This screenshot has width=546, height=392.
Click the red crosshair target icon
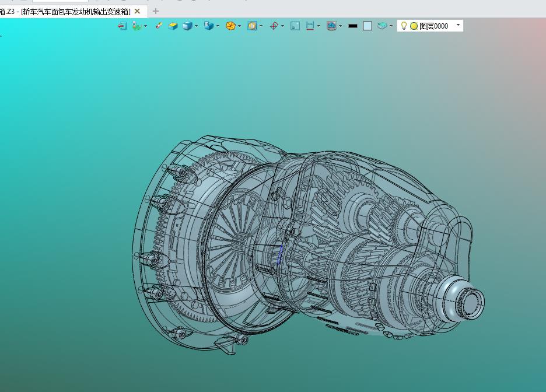coord(274,26)
